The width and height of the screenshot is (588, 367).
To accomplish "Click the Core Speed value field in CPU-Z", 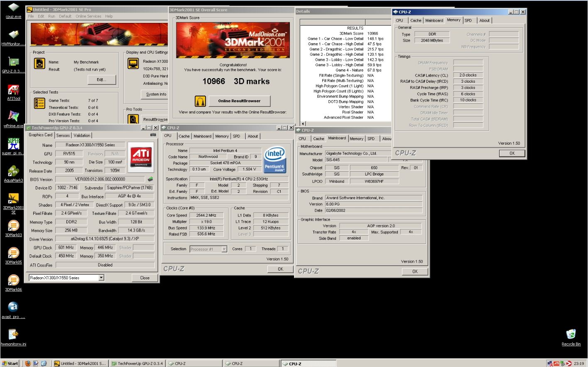I will coord(206,215).
